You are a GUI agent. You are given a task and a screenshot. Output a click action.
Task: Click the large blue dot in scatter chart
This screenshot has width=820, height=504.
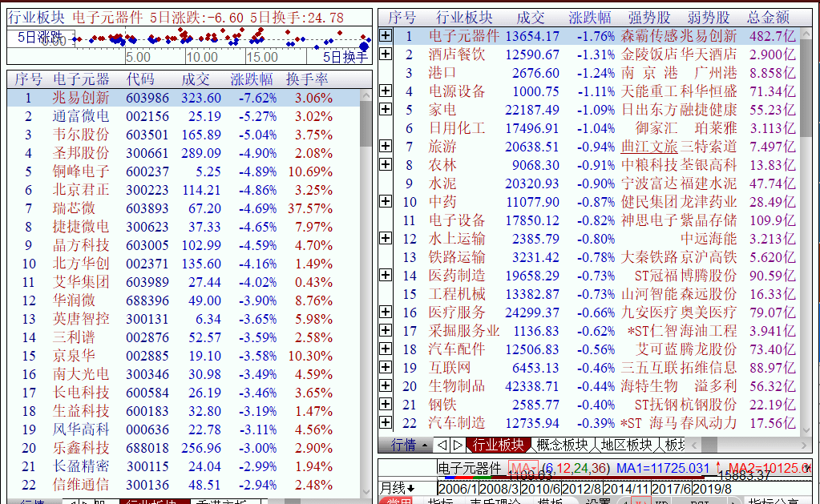pyautogui.click(x=364, y=46)
